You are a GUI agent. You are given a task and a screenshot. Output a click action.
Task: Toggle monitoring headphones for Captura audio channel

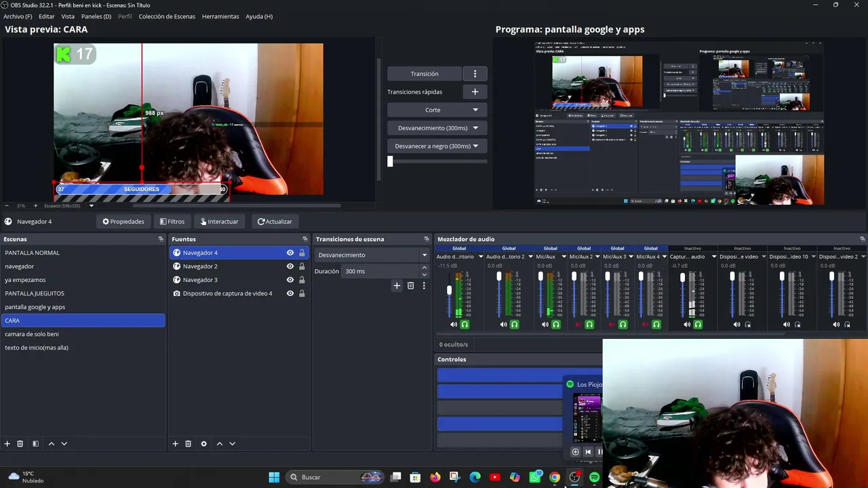[x=698, y=325]
